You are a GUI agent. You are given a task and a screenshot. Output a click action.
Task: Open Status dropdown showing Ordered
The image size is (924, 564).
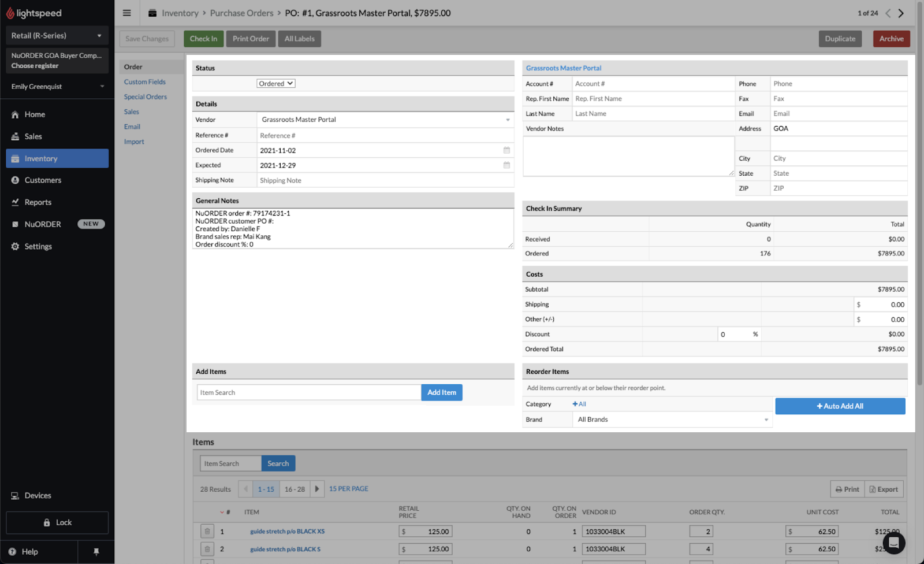(276, 84)
